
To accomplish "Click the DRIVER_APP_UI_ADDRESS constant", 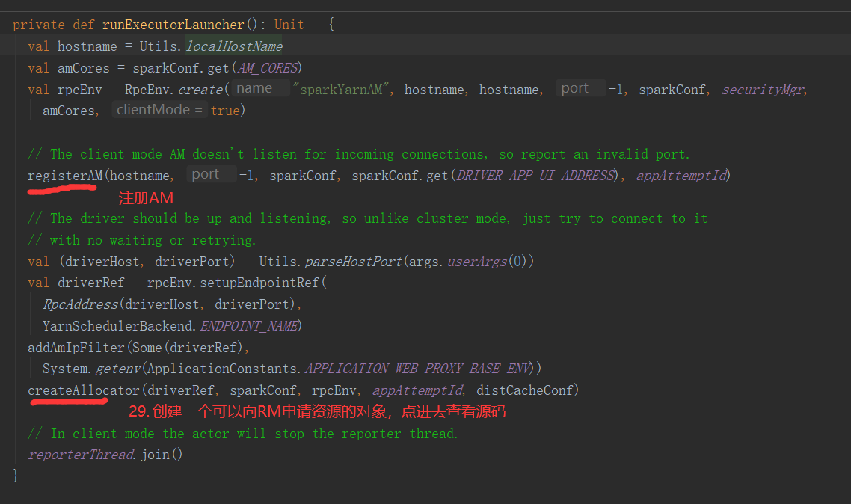I will (x=535, y=176).
